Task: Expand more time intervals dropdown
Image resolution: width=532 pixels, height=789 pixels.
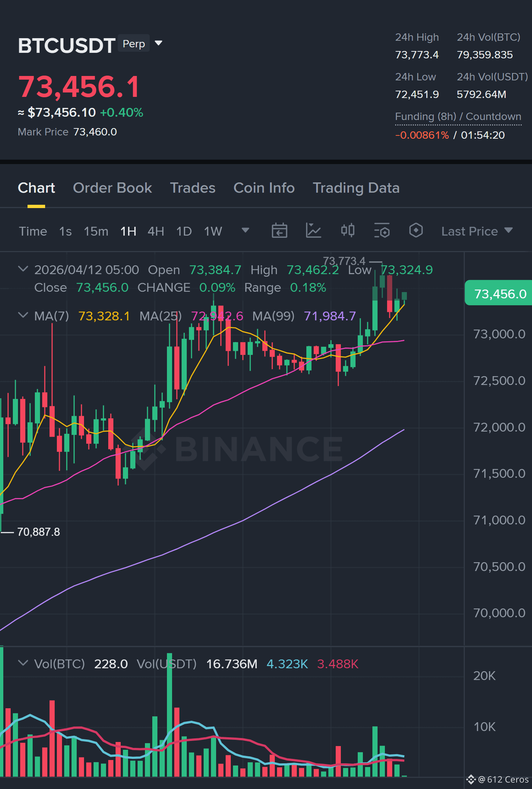Action: click(x=245, y=230)
